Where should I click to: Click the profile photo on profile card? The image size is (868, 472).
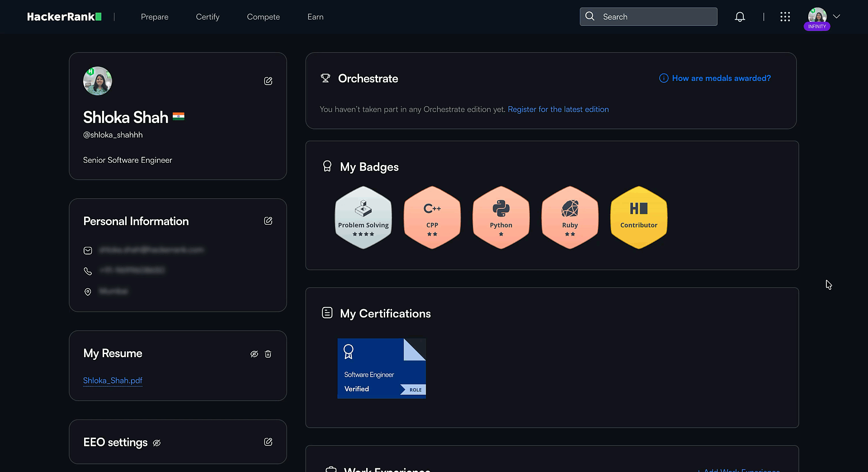pyautogui.click(x=98, y=81)
